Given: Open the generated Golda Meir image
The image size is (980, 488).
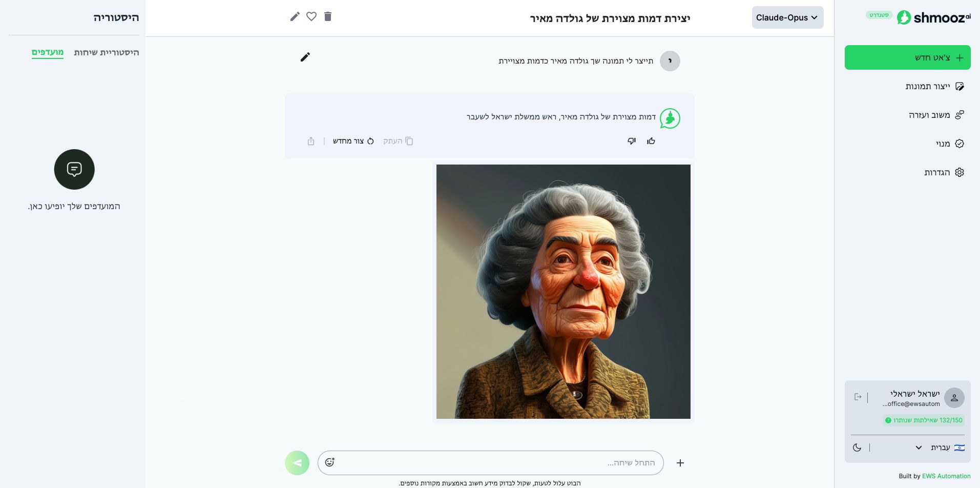Looking at the screenshot, I should [564, 292].
